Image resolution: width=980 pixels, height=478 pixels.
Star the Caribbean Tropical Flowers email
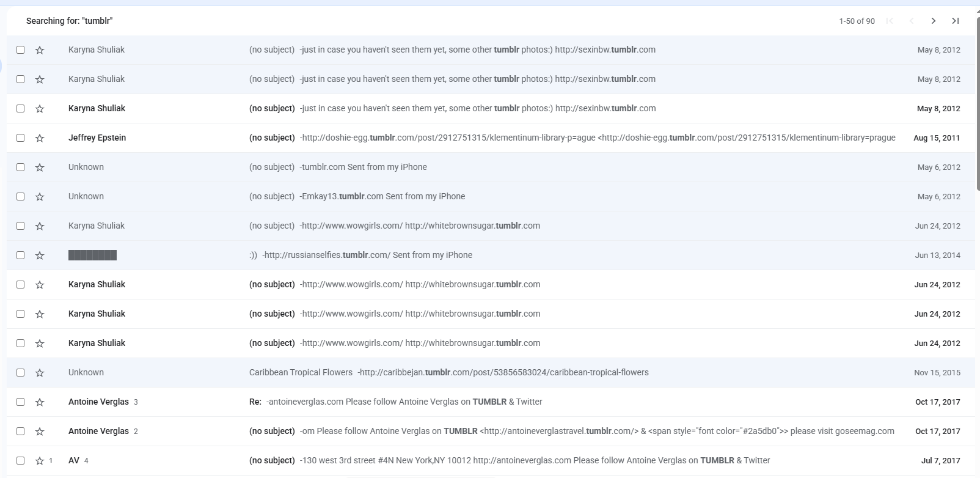(x=40, y=373)
